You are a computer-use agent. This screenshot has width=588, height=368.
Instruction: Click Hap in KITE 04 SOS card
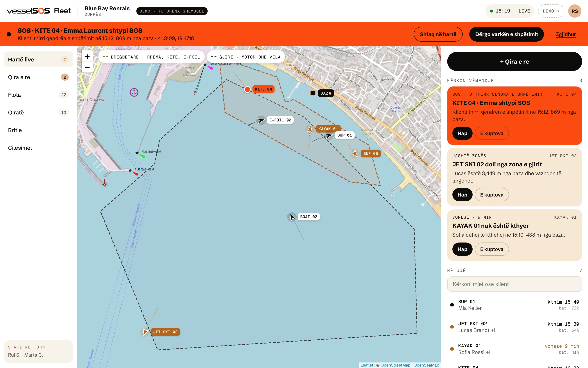pyautogui.click(x=462, y=133)
